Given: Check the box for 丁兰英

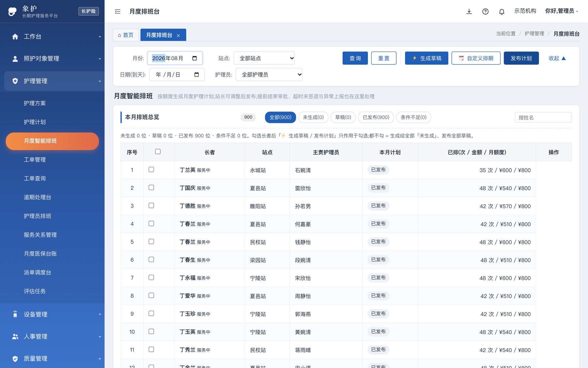Looking at the screenshot, I should (151, 169).
